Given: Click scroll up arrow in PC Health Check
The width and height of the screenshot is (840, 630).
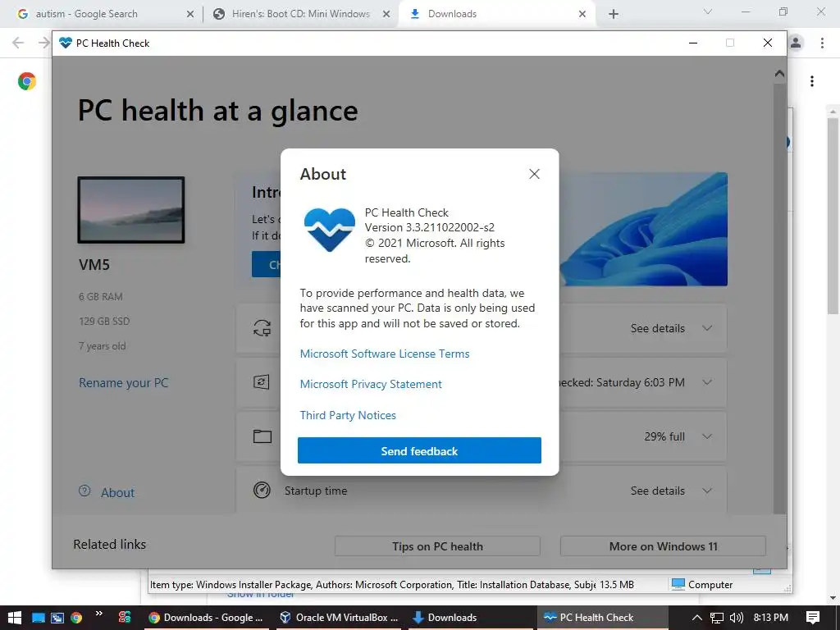Looking at the screenshot, I should (x=779, y=74).
